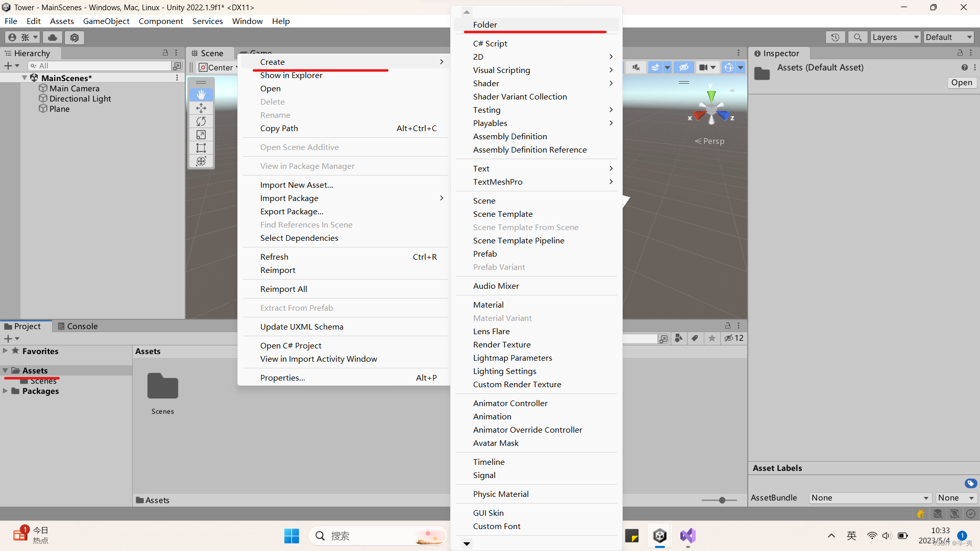This screenshot has width=980, height=551.
Task: Choose Folder from the Create submenu
Action: point(485,24)
